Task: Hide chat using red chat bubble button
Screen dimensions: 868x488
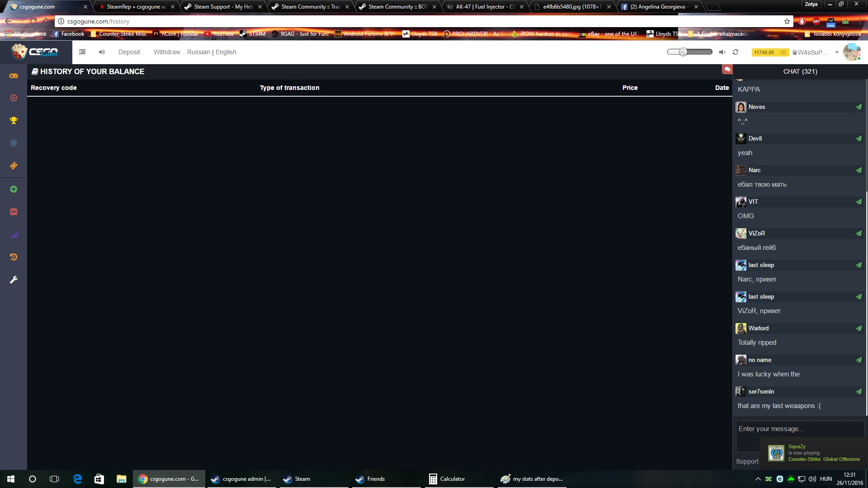Action: click(x=727, y=69)
